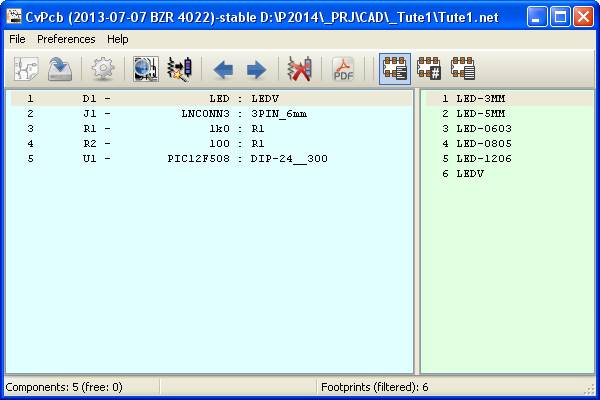Choose footprint LED-0603
The width and height of the screenshot is (600, 400).
[x=509, y=129]
